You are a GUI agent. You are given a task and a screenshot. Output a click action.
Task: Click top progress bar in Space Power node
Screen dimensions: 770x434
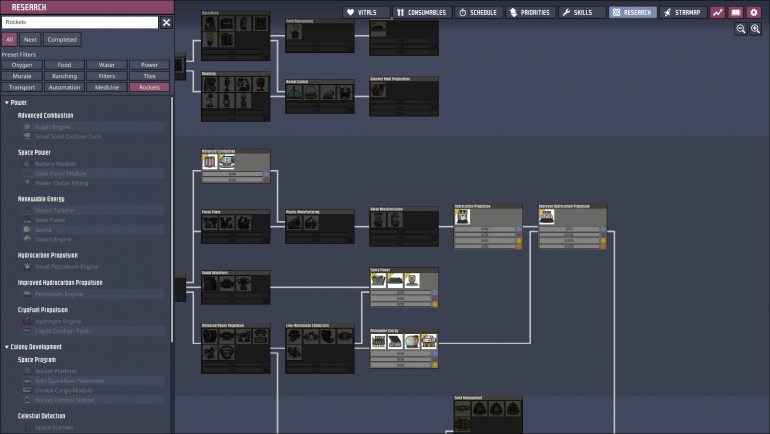click(x=401, y=293)
